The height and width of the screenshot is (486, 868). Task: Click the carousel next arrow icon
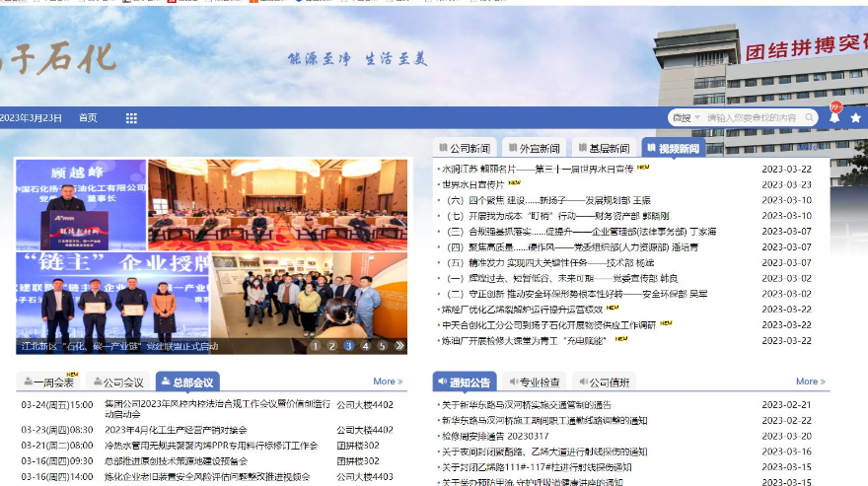pos(399,346)
